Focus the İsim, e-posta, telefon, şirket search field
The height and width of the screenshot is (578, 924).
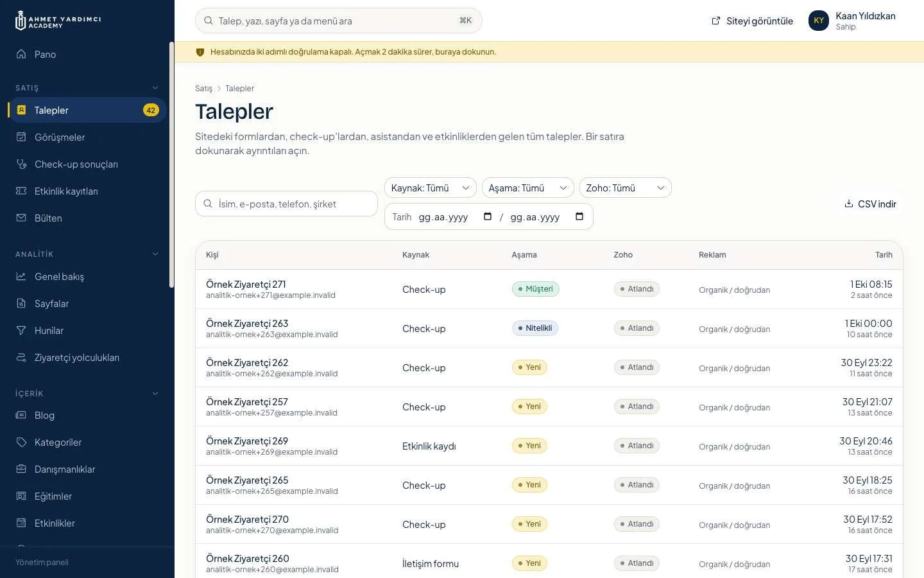coord(286,204)
